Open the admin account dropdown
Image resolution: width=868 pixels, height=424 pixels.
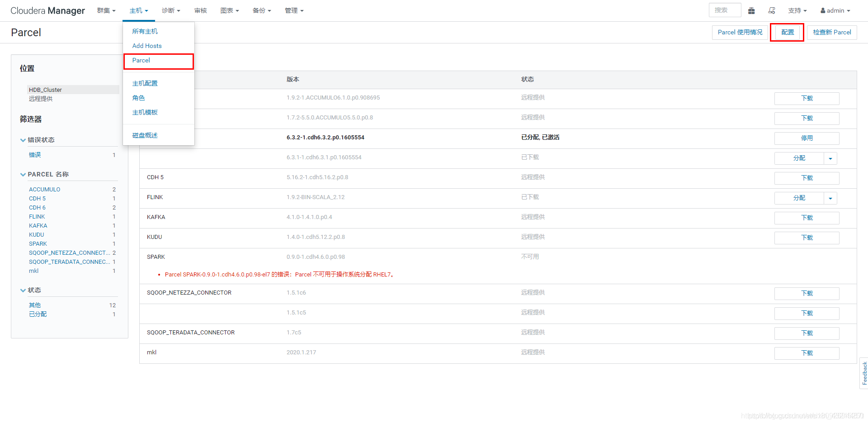835,10
